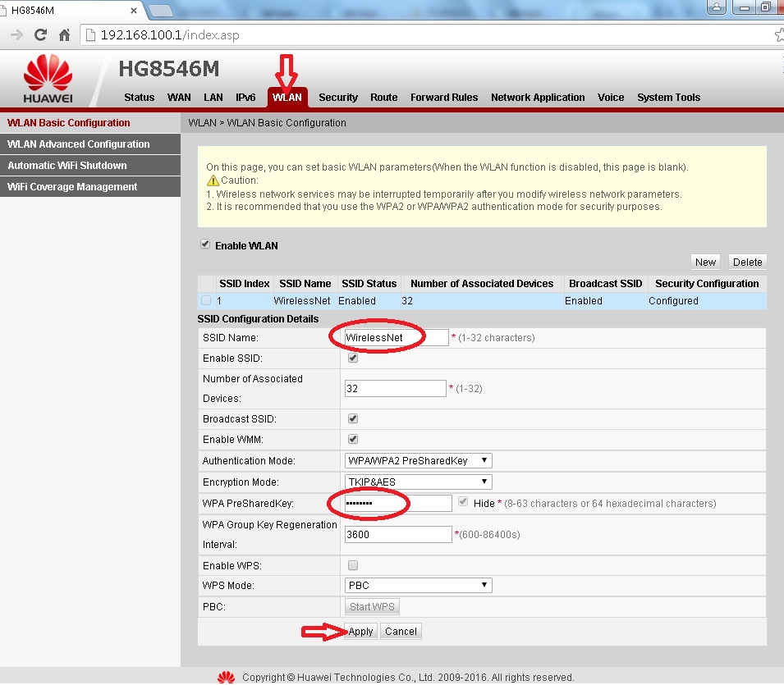Click the SSID Name input field
Image resolution: width=784 pixels, height=685 pixels.
(396, 338)
